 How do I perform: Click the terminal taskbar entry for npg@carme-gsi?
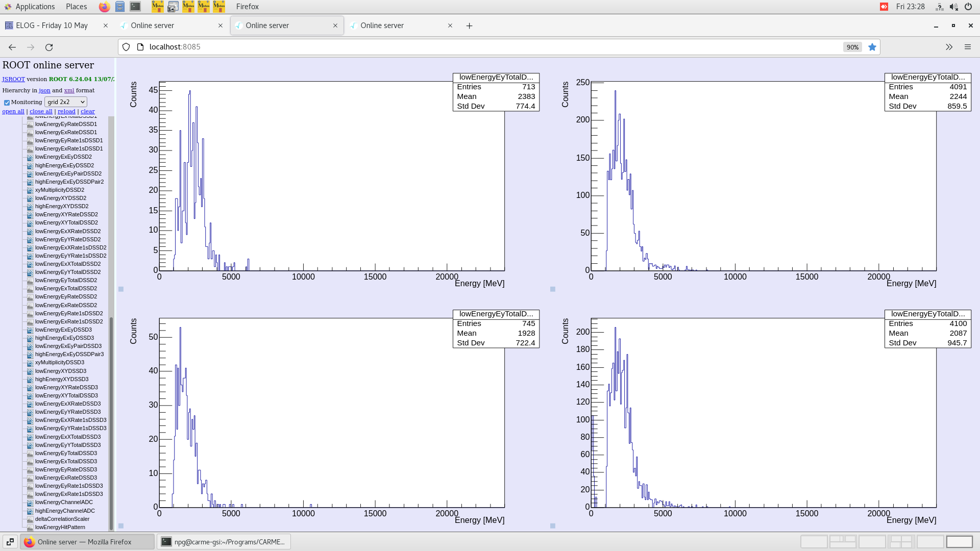pos(224,541)
